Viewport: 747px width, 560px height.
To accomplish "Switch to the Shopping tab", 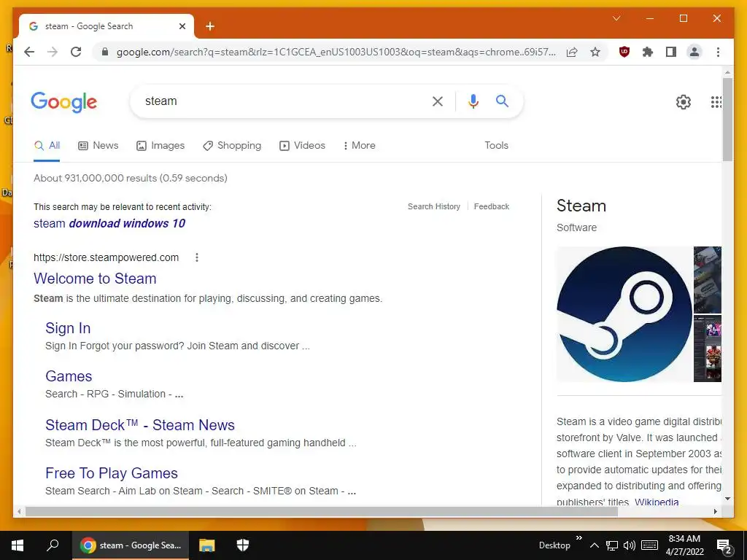I will coord(232,146).
